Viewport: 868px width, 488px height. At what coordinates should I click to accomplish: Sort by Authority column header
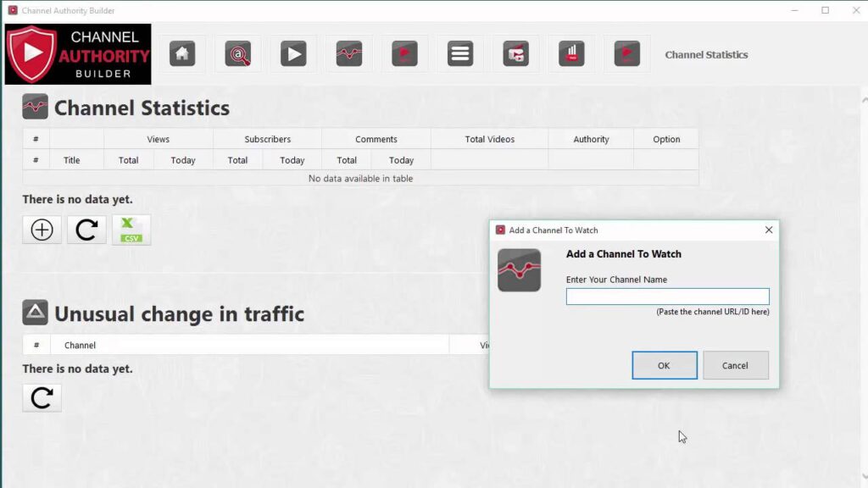591,139
